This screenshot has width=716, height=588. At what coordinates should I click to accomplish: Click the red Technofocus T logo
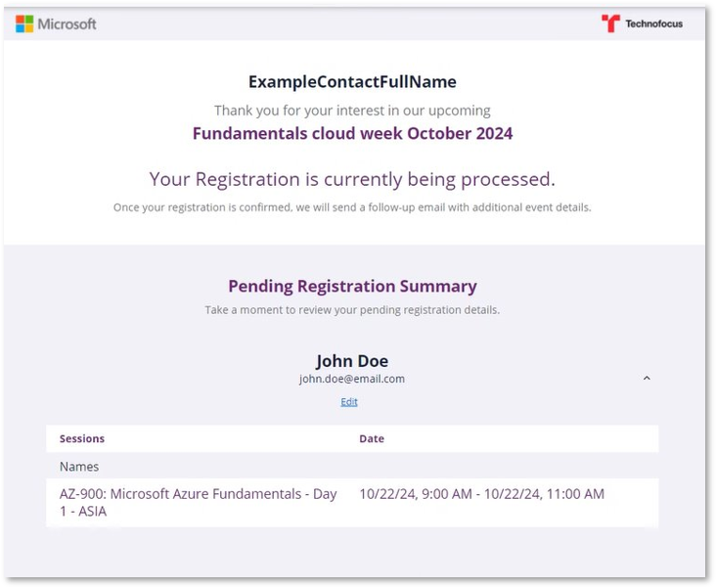click(x=610, y=23)
